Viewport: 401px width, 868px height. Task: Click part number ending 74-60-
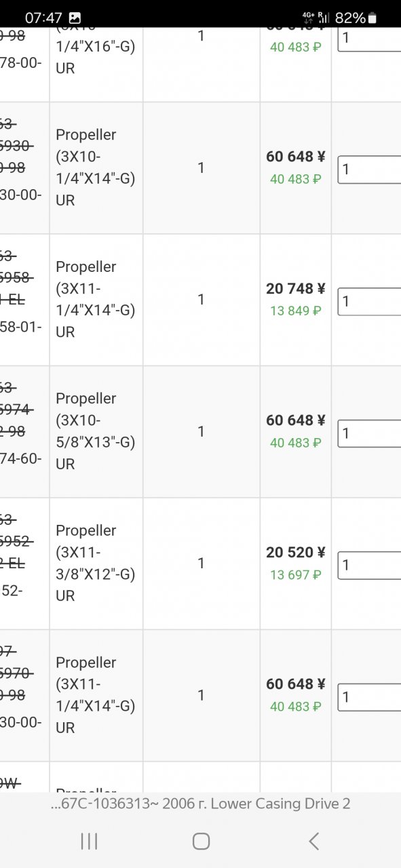[20, 458]
